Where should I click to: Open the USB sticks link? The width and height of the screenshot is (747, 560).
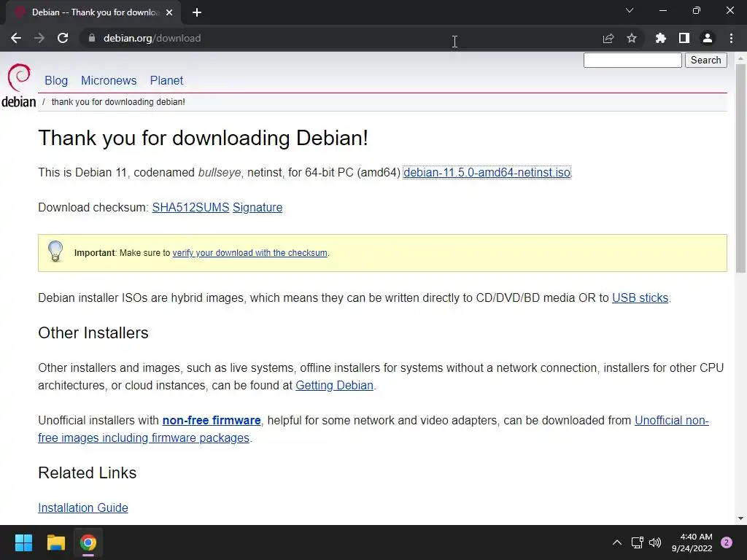[x=640, y=298]
